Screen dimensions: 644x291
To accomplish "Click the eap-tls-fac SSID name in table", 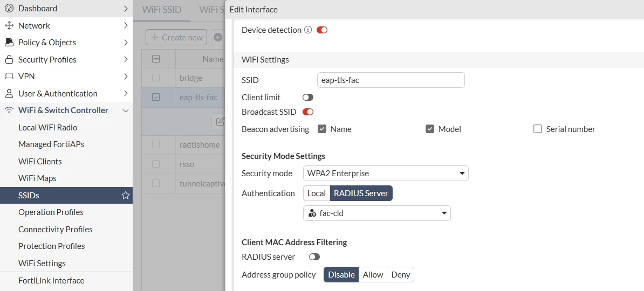I will [198, 98].
